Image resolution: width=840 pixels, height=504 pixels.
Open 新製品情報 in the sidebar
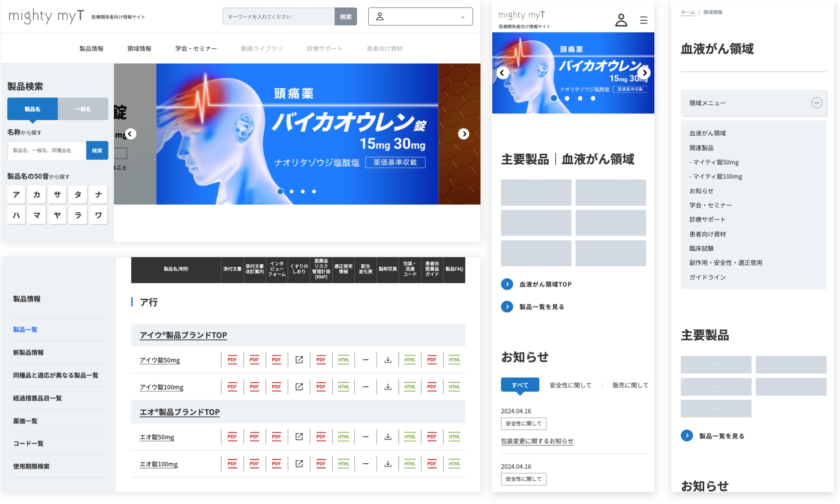pos(28,352)
